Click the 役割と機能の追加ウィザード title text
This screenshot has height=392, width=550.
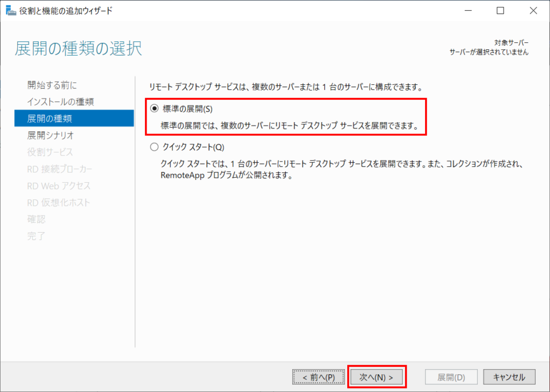66,10
